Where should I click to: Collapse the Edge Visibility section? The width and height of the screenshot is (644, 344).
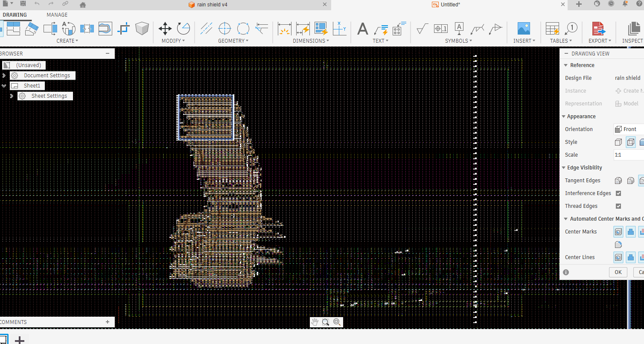[565, 167]
